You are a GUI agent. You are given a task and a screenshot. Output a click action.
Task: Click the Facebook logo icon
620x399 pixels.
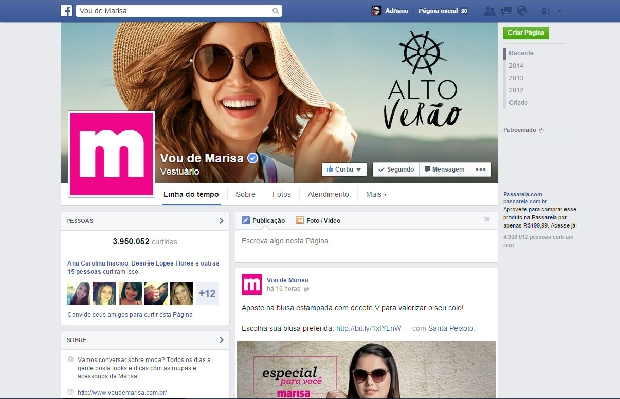pyautogui.click(x=66, y=11)
